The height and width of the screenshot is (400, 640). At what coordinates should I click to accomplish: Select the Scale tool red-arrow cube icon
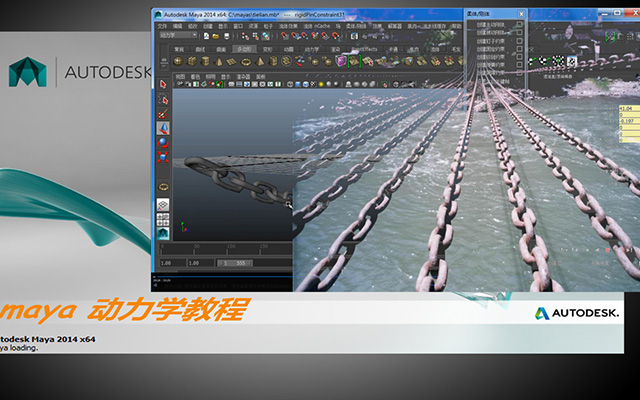tap(163, 157)
